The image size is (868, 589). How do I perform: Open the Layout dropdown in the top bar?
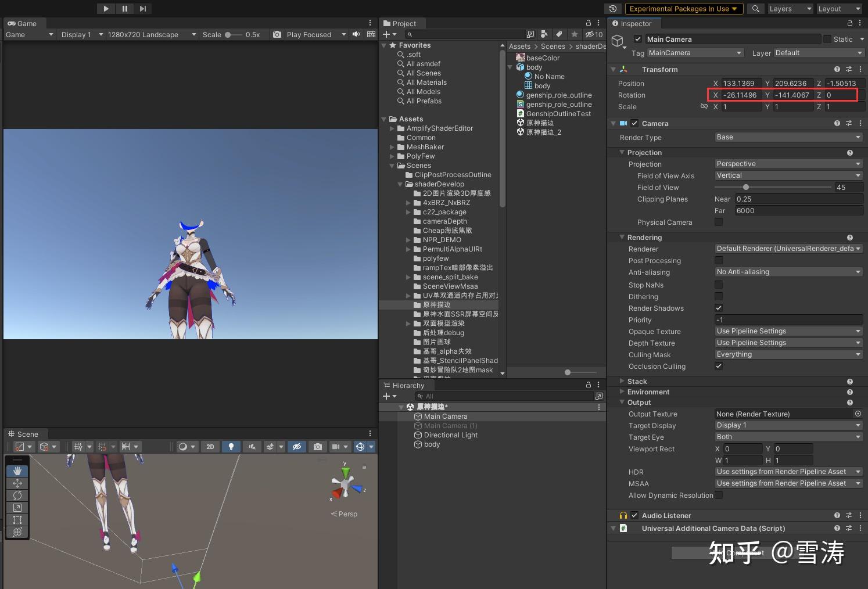840,8
